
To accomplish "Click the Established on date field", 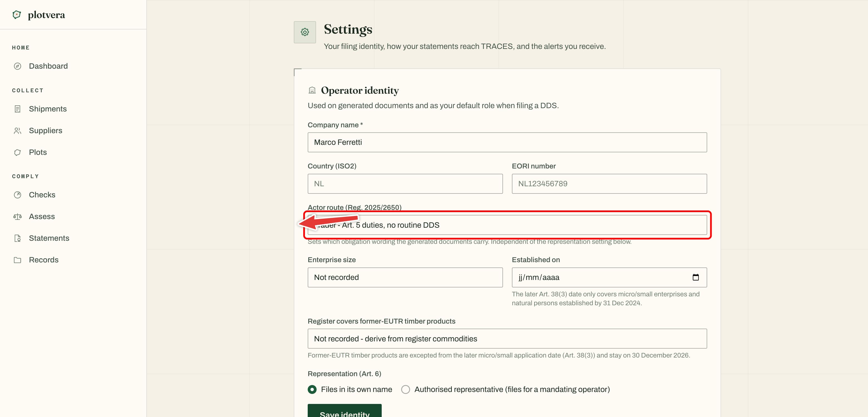I will pos(609,277).
